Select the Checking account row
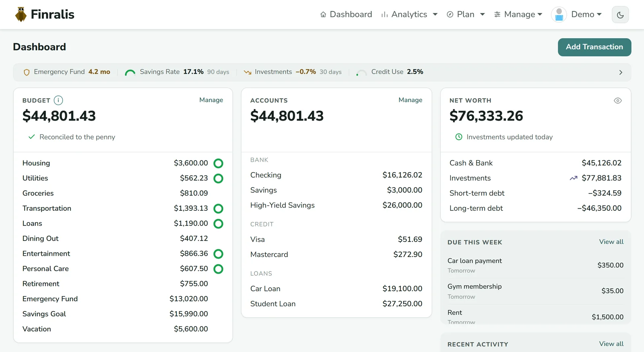The width and height of the screenshot is (644, 352). [x=336, y=175]
